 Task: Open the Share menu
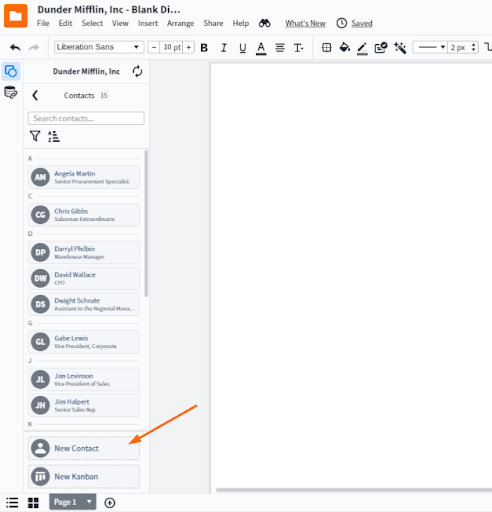213,23
